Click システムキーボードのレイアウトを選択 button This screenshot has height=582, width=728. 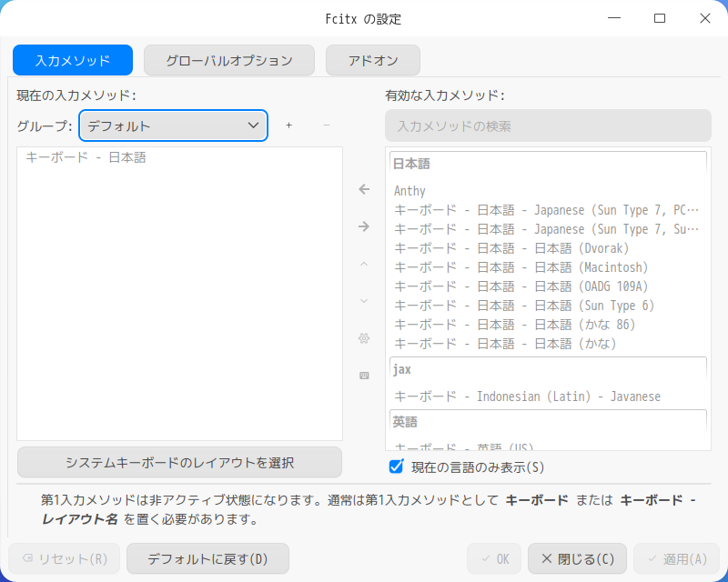179,462
